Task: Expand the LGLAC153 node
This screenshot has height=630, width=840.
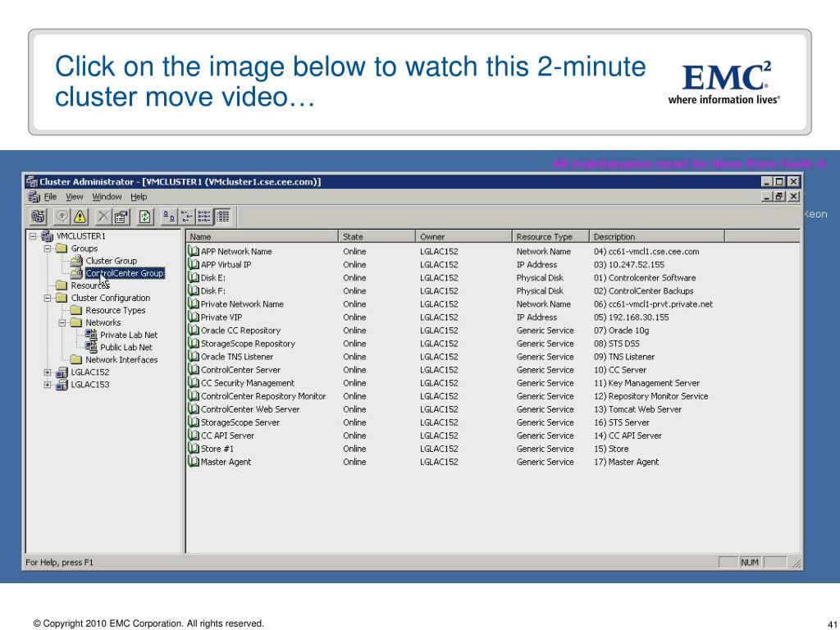Action: pyautogui.click(x=47, y=384)
